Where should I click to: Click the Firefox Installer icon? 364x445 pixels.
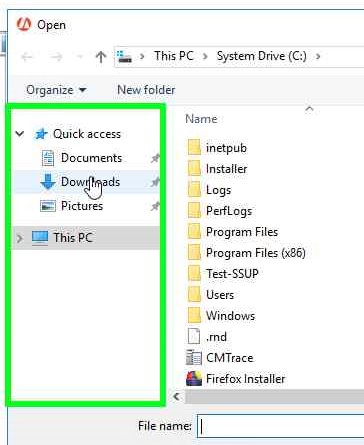[194, 379]
